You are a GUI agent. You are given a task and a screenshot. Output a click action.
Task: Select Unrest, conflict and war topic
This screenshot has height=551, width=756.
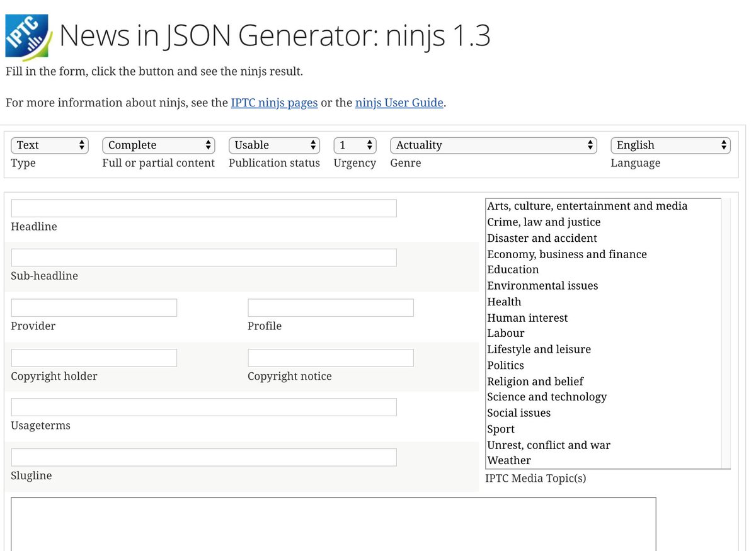click(603, 445)
